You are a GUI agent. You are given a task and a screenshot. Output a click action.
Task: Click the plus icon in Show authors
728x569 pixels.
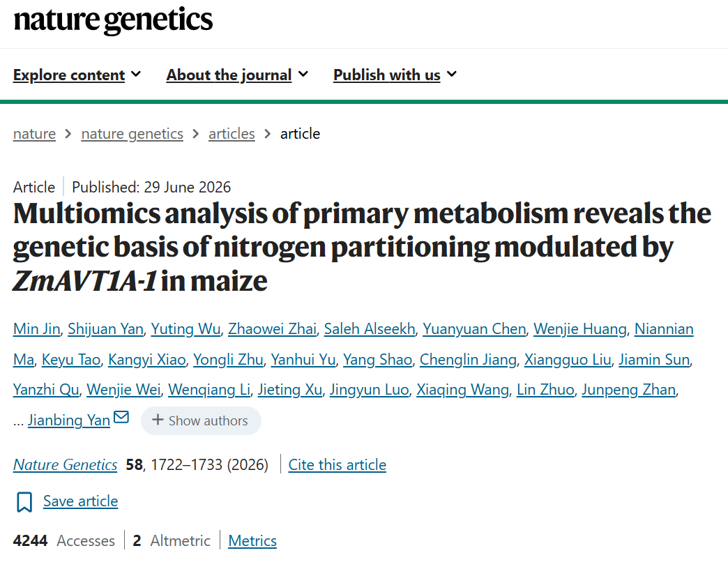click(158, 420)
